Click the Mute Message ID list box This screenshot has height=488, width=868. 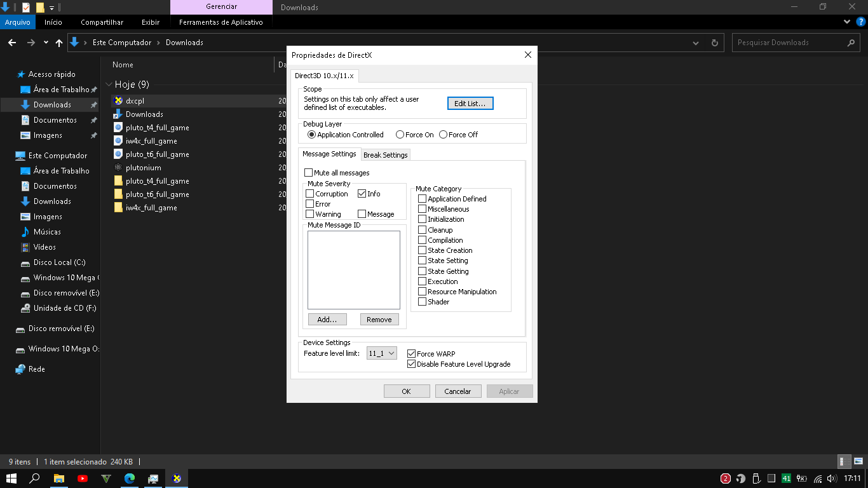tap(354, 270)
